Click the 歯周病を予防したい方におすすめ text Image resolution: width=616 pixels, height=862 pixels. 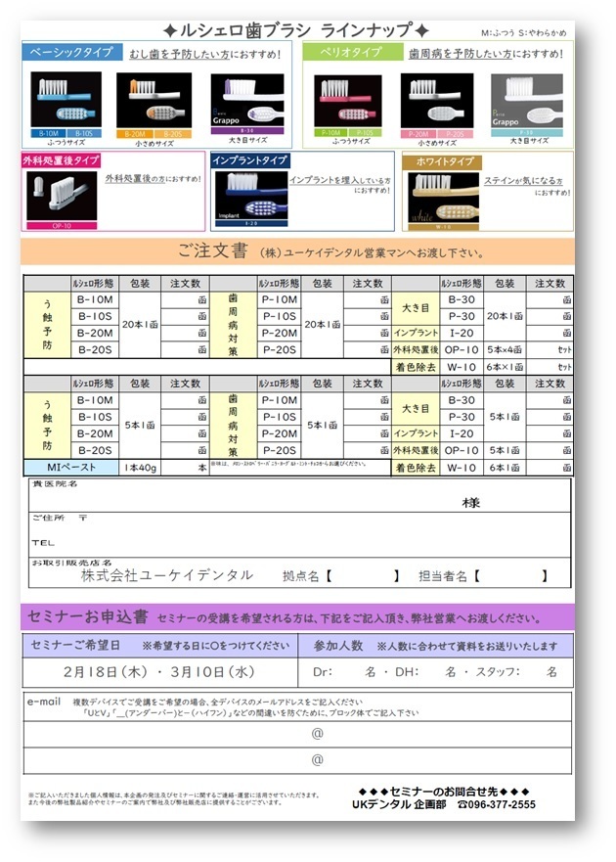tap(486, 54)
